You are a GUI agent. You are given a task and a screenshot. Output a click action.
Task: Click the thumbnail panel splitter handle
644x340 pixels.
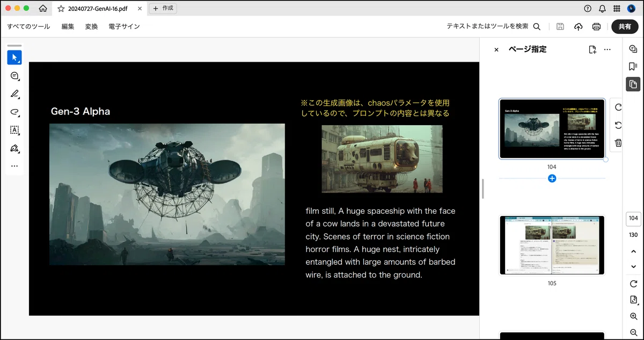[x=482, y=189]
